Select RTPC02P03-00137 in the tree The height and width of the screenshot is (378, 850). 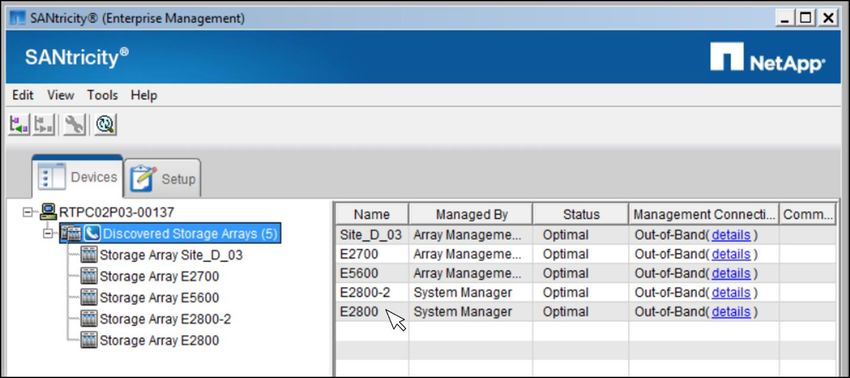[117, 212]
